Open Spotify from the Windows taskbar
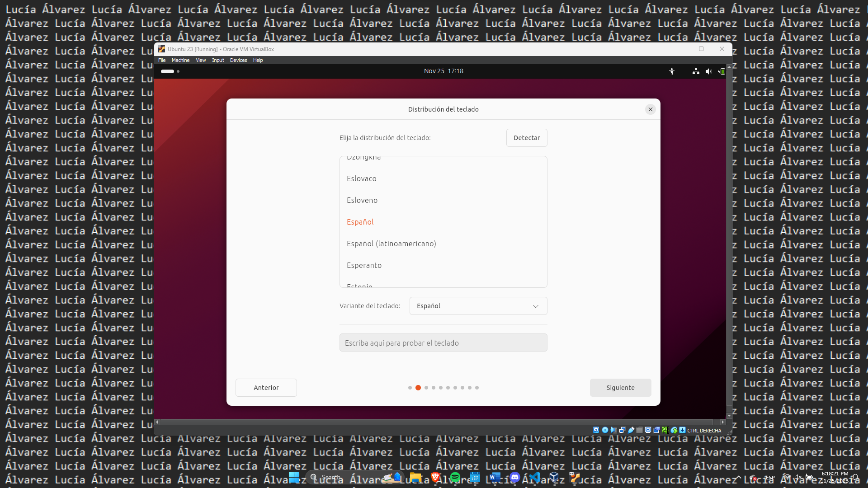868x488 pixels. (455, 477)
